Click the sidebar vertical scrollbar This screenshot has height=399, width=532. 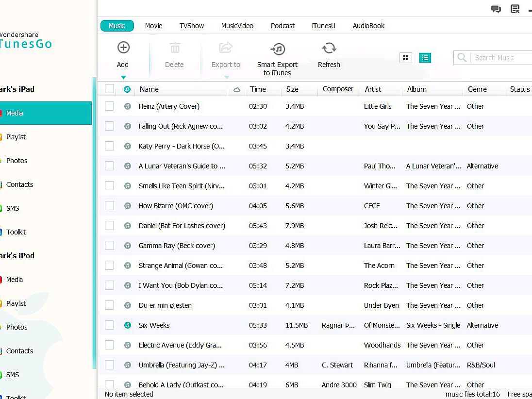click(94, 223)
